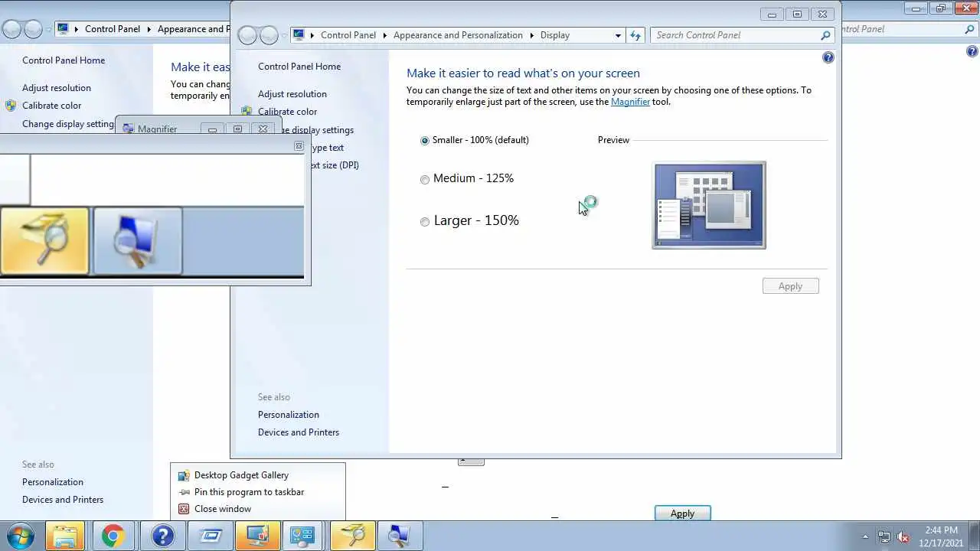Go forward in the rear Control Panel window

pyautogui.click(x=33, y=29)
